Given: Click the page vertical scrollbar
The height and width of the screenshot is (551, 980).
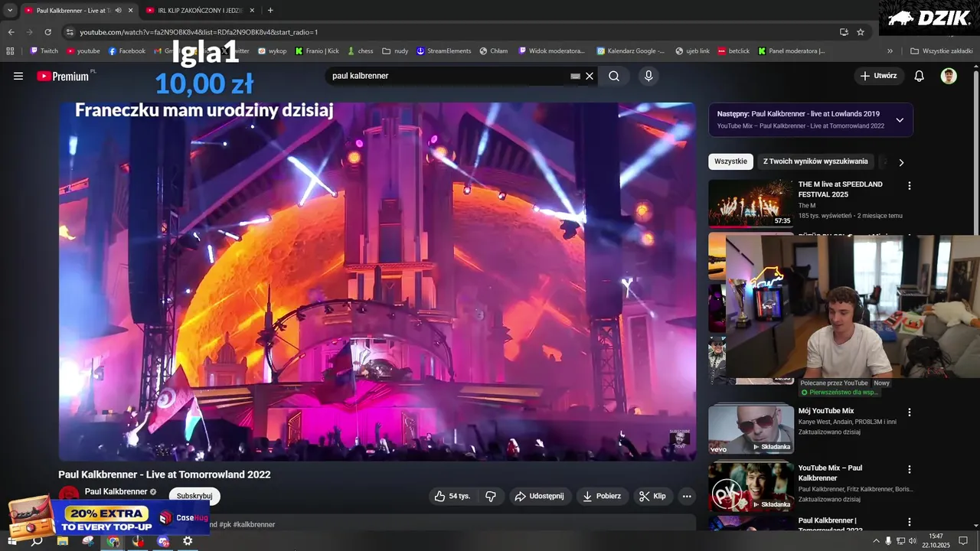Looking at the screenshot, I should pos(975,153).
